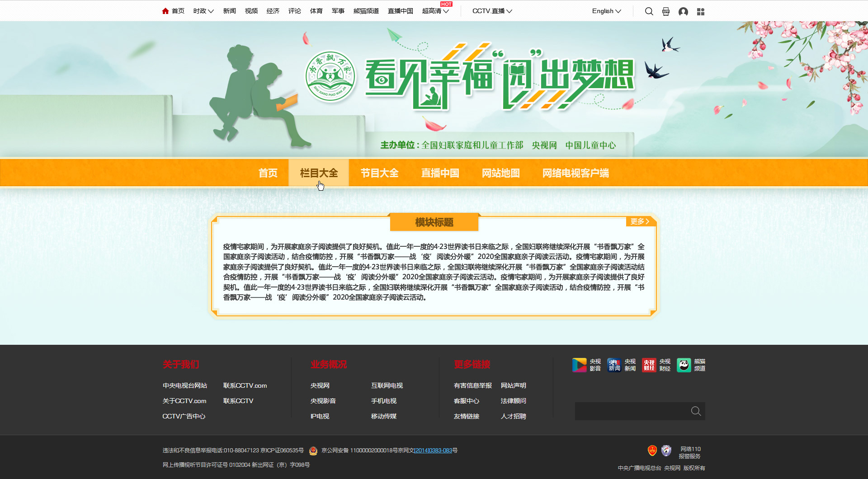868x479 pixels.
Task: Click the police badge icon beside 京公网安备
Action: (313, 451)
